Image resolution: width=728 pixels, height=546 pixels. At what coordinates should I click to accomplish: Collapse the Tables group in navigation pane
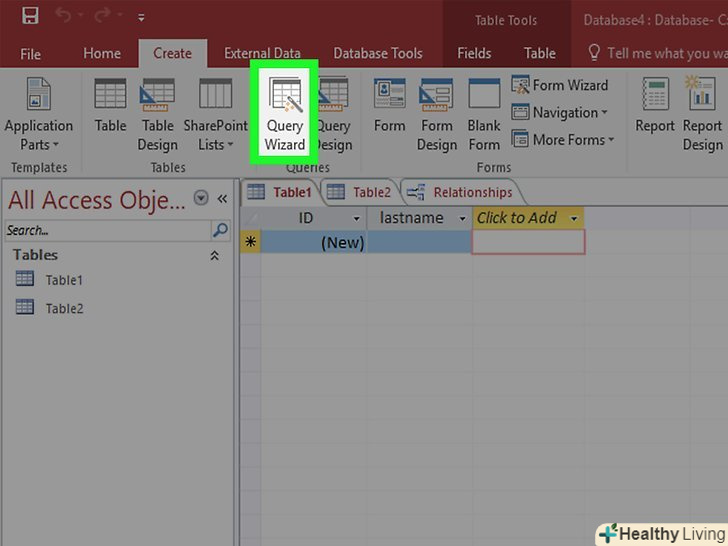click(214, 255)
